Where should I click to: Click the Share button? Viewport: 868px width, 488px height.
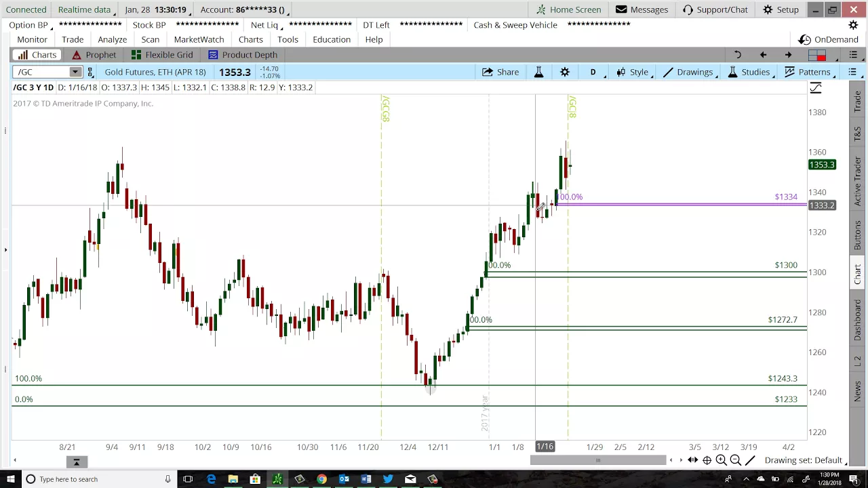[x=500, y=72]
